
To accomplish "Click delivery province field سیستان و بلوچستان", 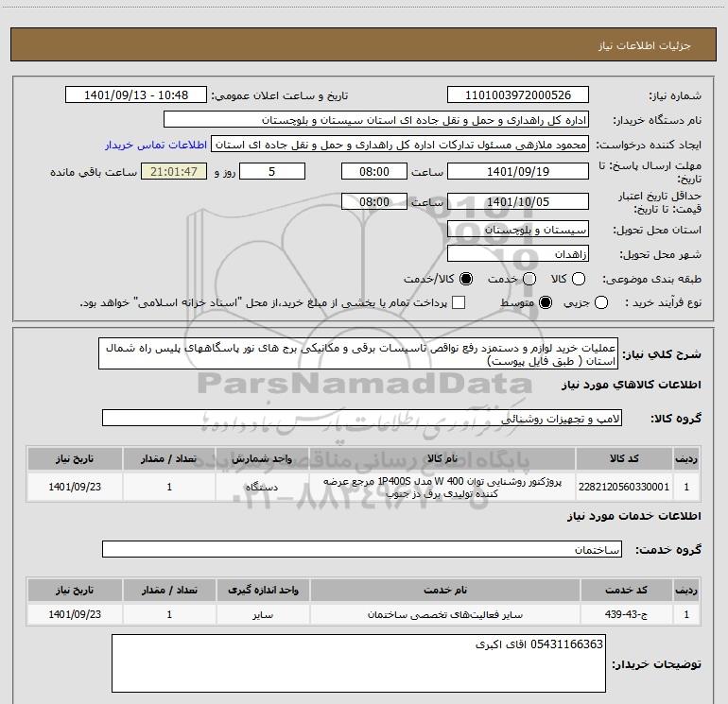I will [x=518, y=230].
